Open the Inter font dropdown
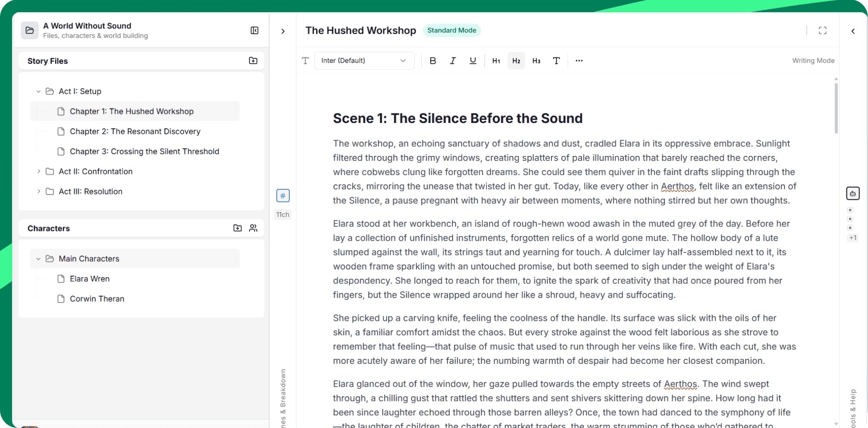The height and width of the screenshot is (428, 868). 364,61
